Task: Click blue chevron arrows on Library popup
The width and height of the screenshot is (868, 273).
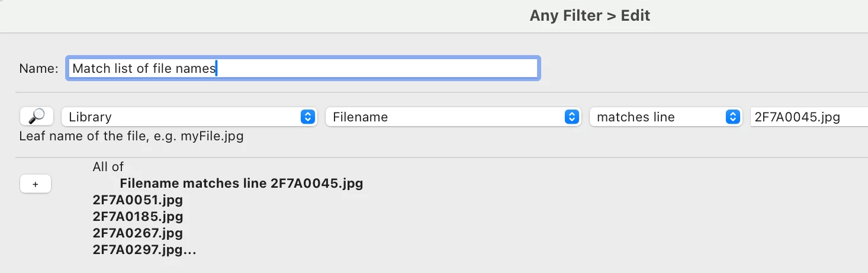Action: click(307, 117)
